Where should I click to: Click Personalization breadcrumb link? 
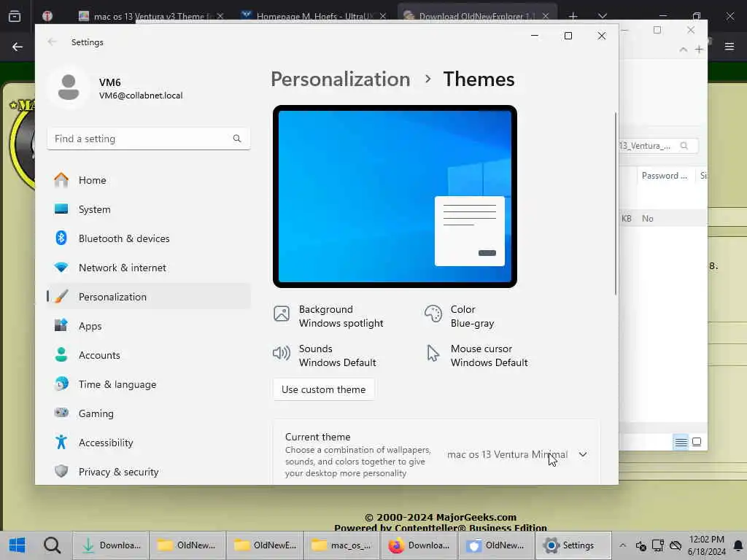tap(340, 79)
